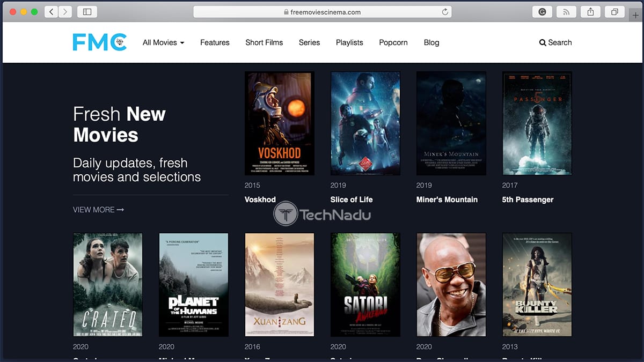Click the FMC site logo

point(100,42)
